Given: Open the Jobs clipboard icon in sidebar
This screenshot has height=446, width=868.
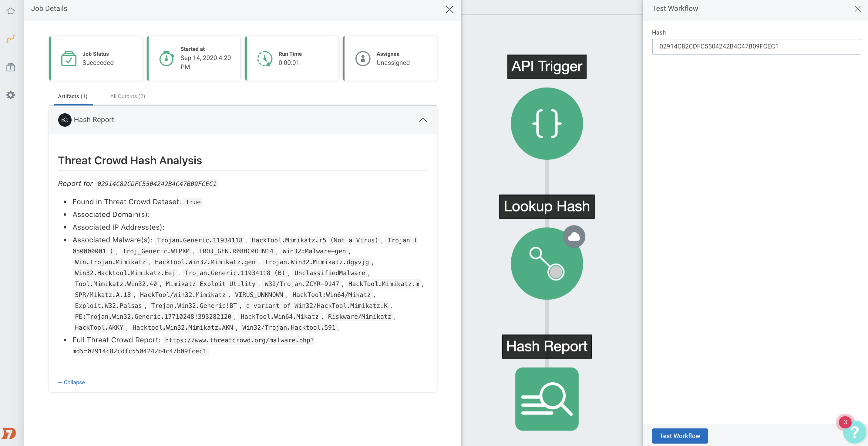Looking at the screenshot, I should 10,67.
